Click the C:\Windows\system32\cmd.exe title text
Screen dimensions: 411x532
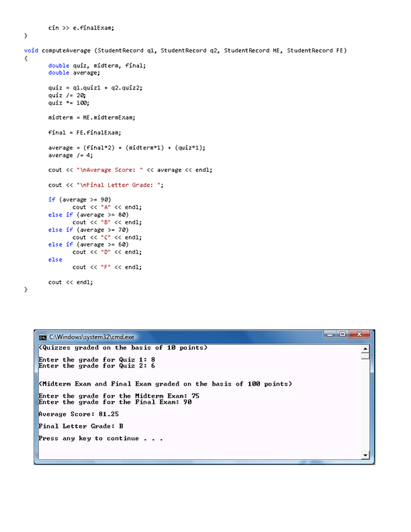point(91,337)
